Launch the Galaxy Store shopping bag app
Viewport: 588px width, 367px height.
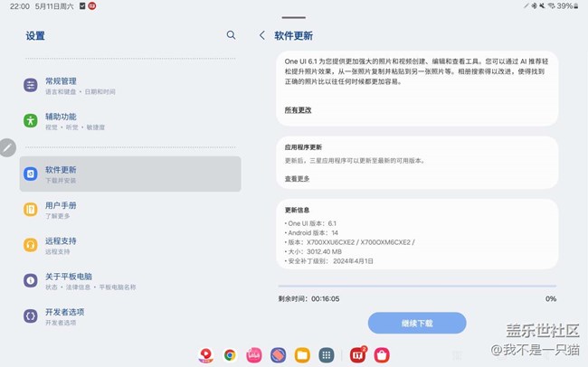[382, 355]
